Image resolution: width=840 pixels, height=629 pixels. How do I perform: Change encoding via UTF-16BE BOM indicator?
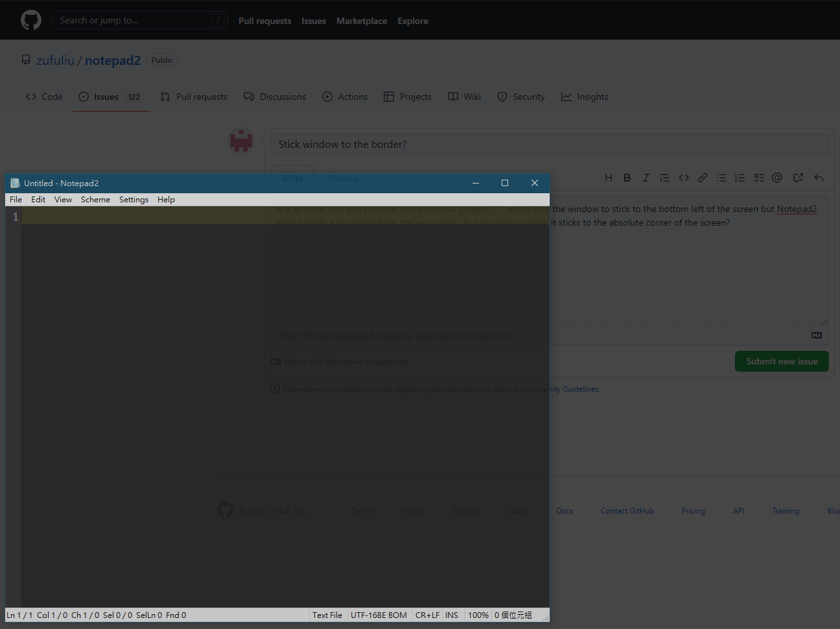(x=379, y=615)
